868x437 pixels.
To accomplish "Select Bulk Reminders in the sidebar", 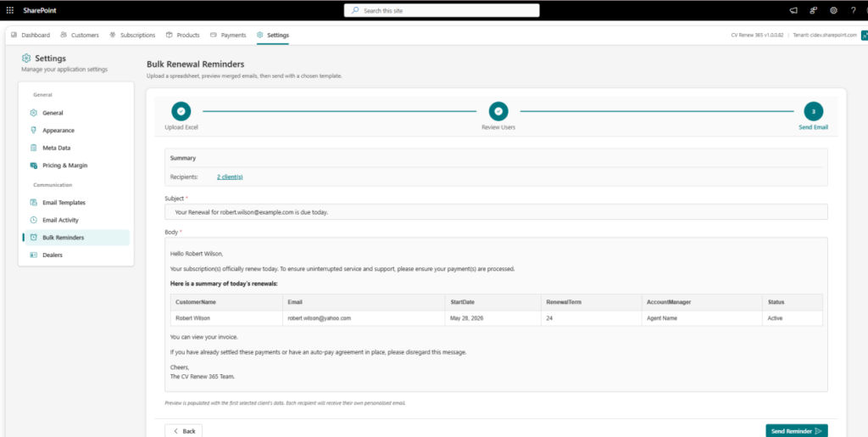I will (77, 238).
